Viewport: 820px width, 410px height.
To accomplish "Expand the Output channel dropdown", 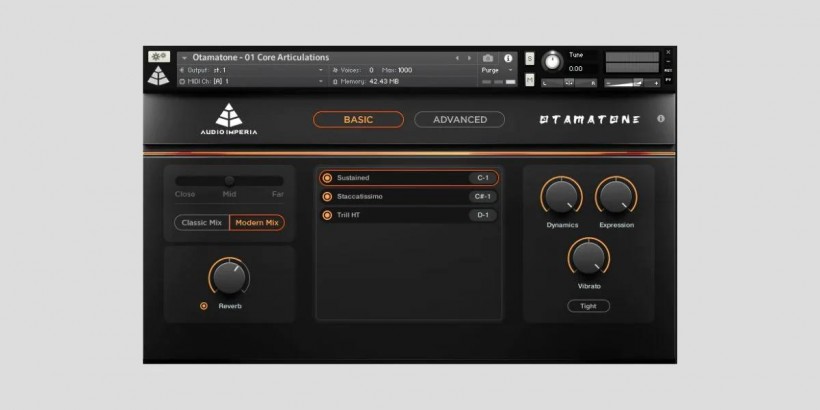I will 321,70.
